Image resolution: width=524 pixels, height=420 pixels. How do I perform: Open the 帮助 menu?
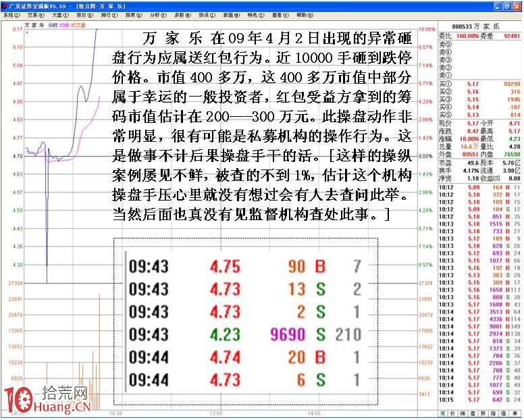coord(305,16)
